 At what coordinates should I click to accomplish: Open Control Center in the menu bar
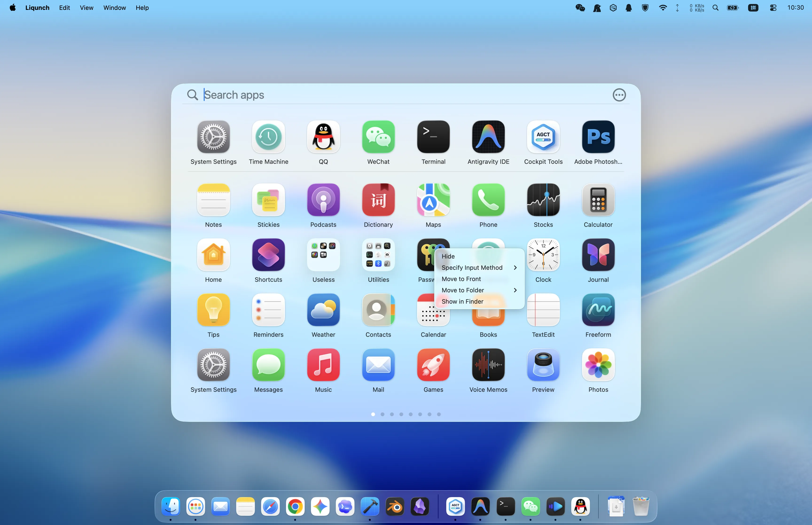tap(773, 8)
